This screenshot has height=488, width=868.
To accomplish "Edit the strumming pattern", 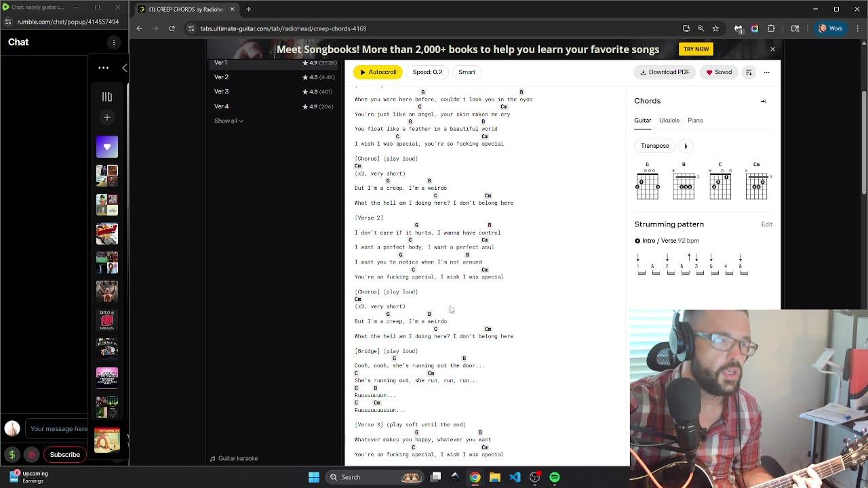I will [767, 224].
